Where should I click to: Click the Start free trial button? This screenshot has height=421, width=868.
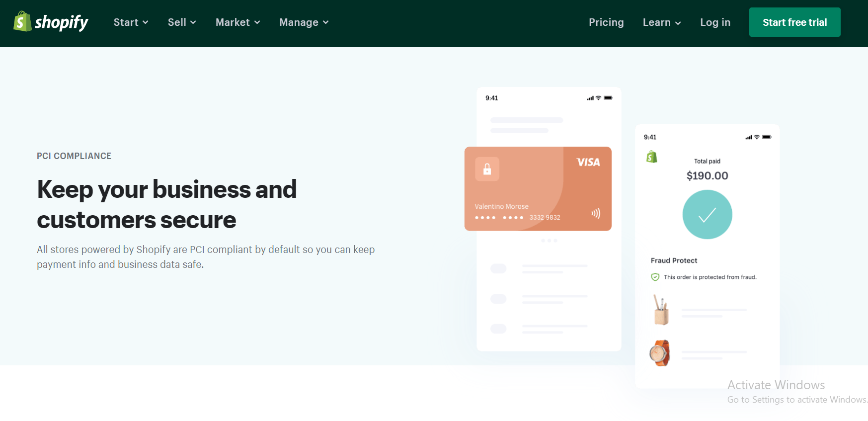pos(794,22)
